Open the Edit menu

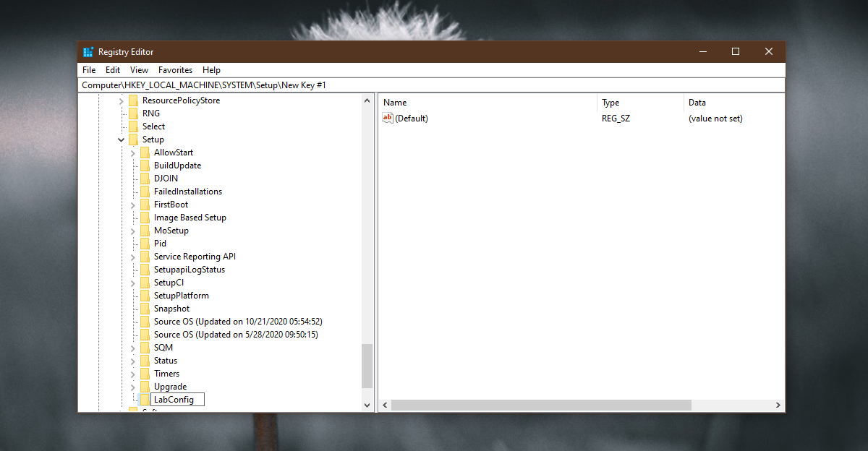(x=113, y=70)
